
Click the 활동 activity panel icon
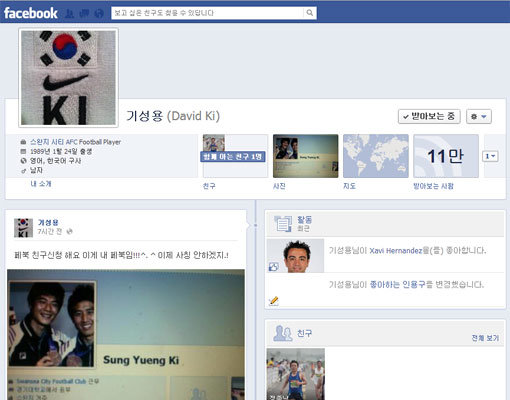coord(283,224)
